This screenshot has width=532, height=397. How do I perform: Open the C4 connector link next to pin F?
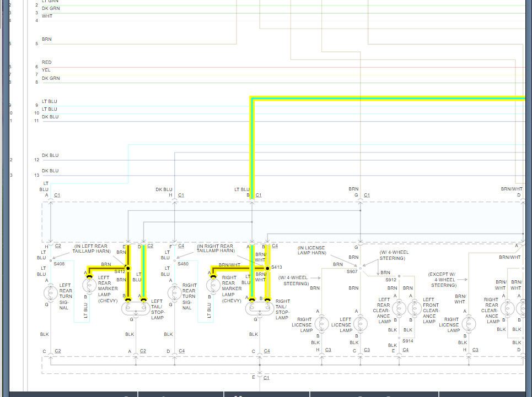tap(181, 246)
